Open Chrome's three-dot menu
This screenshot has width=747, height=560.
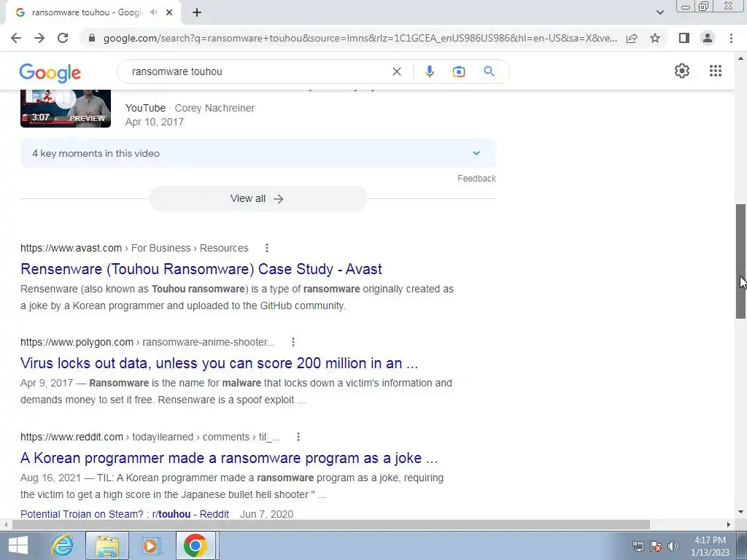(x=731, y=38)
